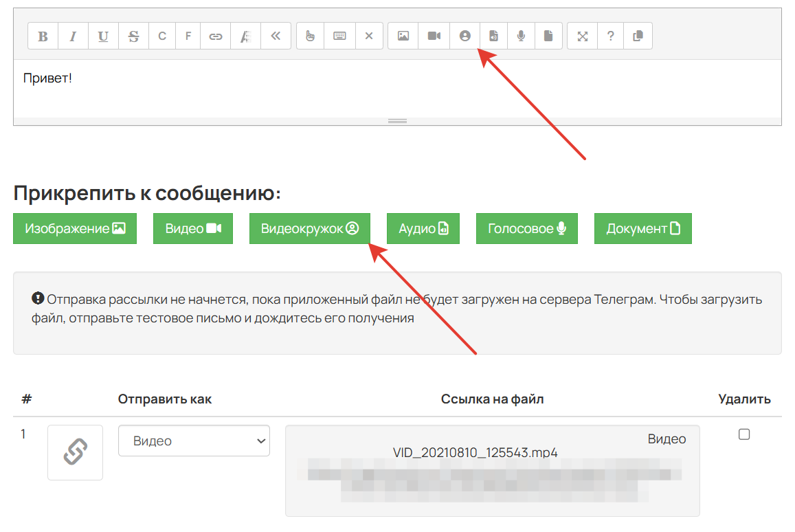The width and height of the screenshot is (795, 532).
Task: Toggle bold formatting in the editor toolbar
Action: point(43,36)
